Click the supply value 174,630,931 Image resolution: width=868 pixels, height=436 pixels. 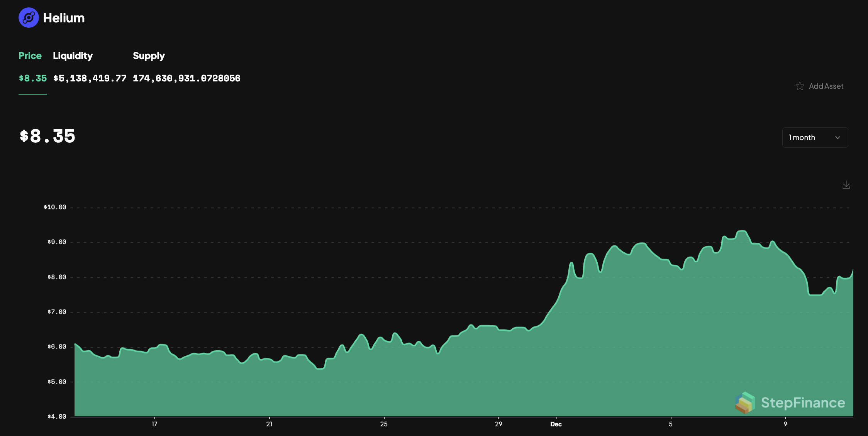point(186,78)
